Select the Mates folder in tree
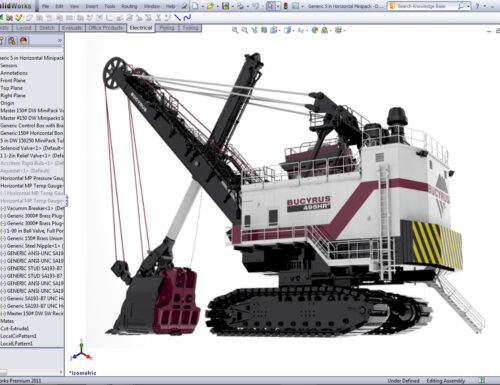500x385 pixels. pyautogui.click(x=7, y=321)
